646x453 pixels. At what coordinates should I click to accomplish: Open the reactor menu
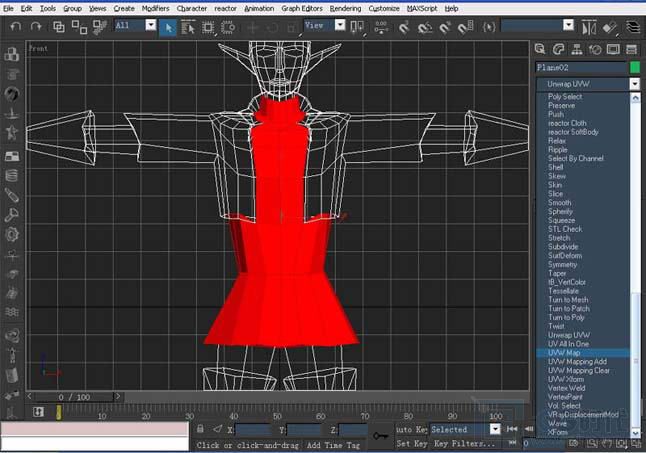[x=225, y=8]
